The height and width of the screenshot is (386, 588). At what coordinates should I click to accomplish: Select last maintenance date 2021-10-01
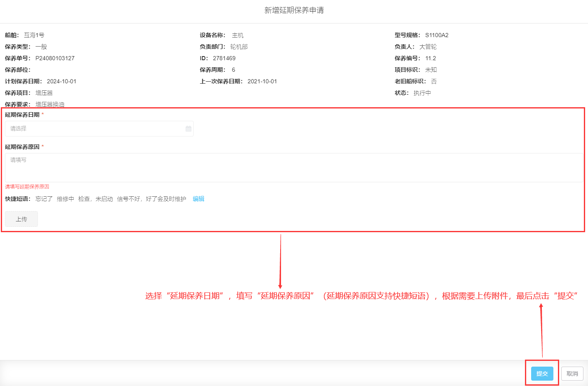(262, 81)
